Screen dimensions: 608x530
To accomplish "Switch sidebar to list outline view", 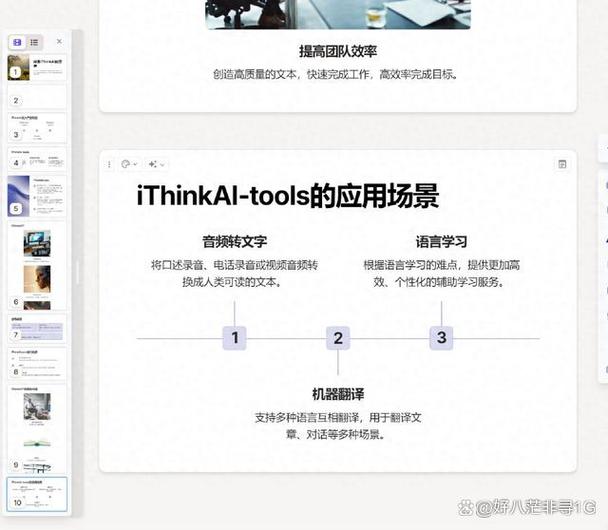I will (34, 42).
